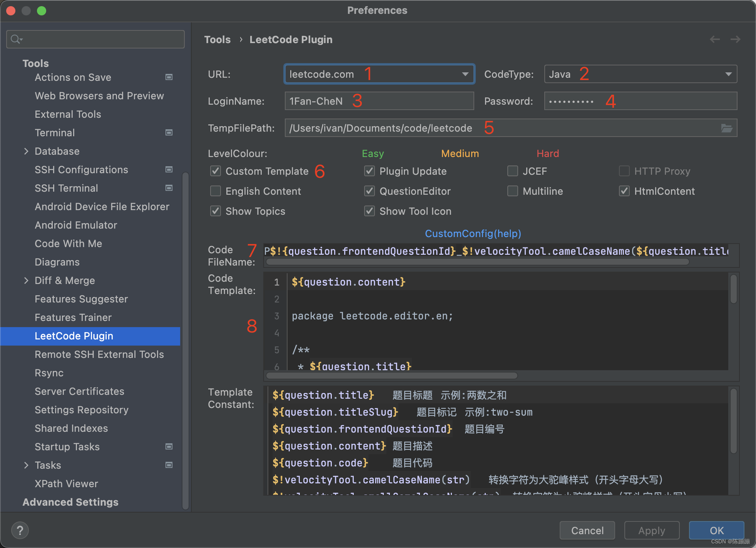Click the help question mark icon
Screen dimensions: 756x548
[20, 530]
